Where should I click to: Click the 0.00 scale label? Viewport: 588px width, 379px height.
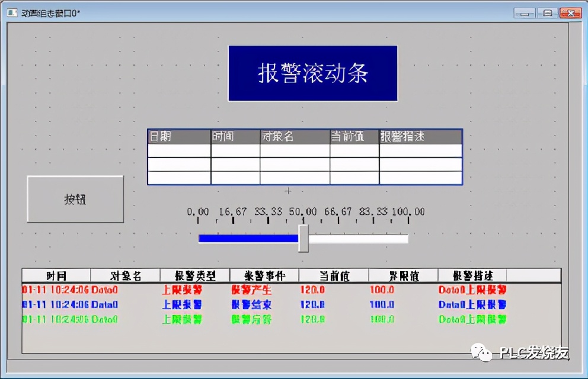198,211
